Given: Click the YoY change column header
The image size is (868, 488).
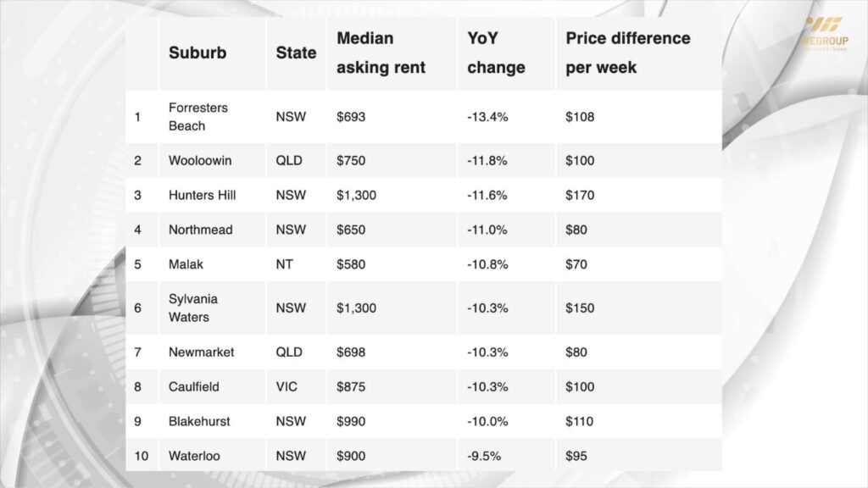Looking at the screenshot, I should [x=496, y=53].
